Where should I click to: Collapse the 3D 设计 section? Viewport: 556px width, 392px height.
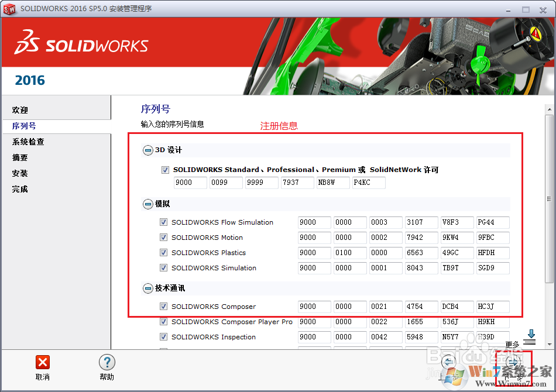147,150
